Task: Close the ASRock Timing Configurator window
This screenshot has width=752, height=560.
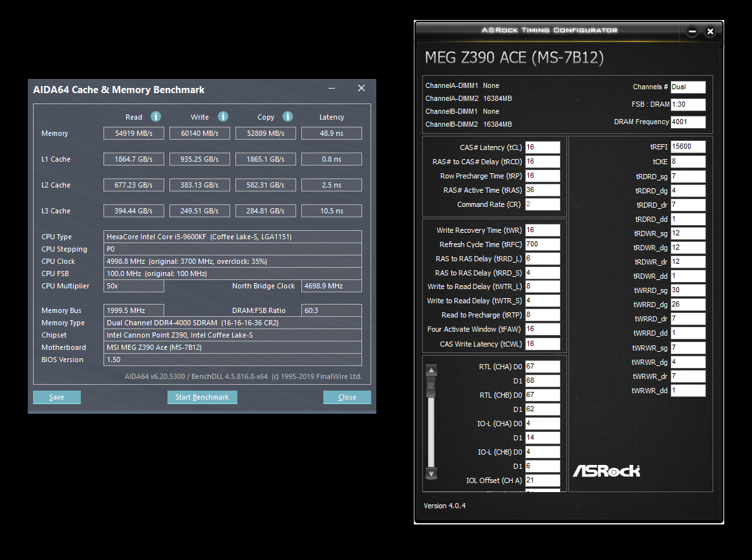Action: (x=710, y=32)
